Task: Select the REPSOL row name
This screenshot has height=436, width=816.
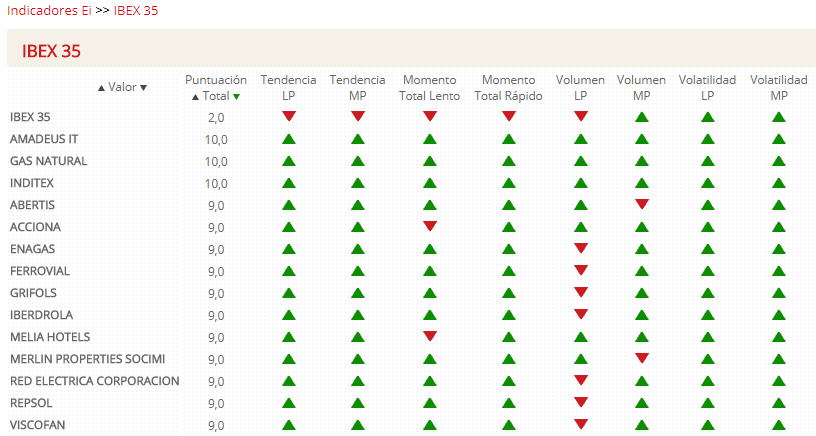Action: [31, 403]
